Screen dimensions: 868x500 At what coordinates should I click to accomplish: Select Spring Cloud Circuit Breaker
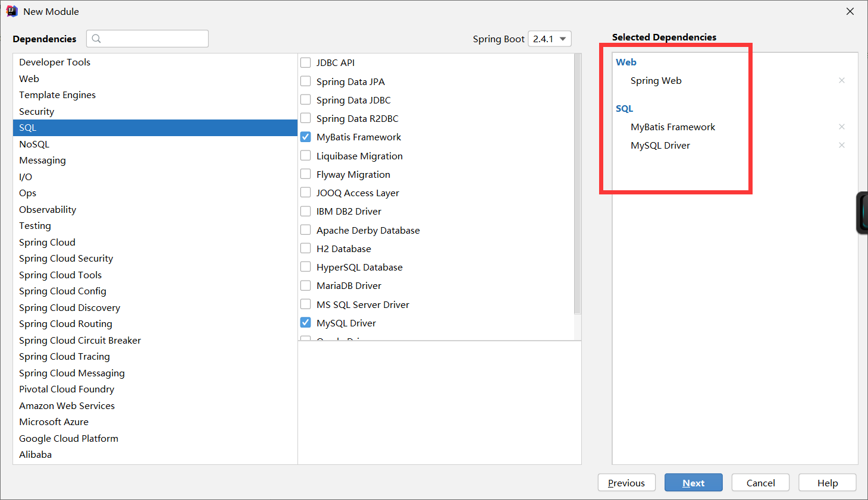(155, 340)
